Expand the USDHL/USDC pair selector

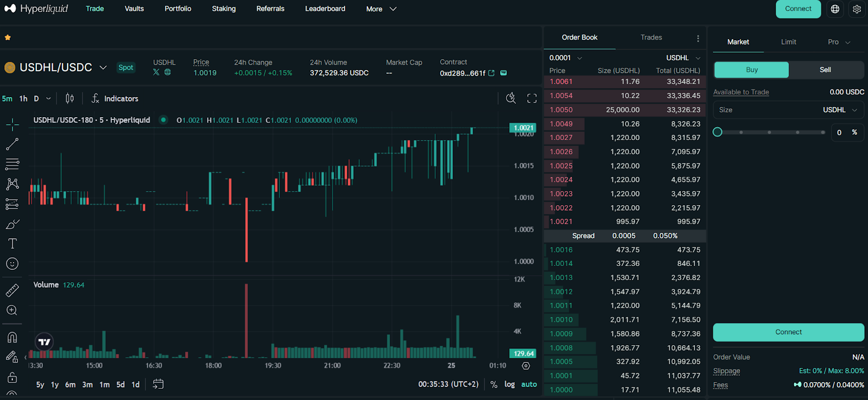103,68
